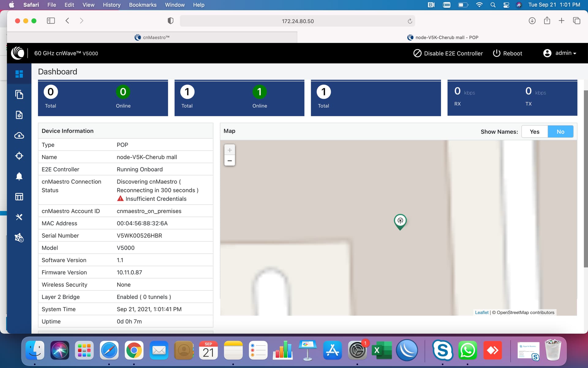Image resolution: width=588 pixels, height=368 pixels.
Task: Click the Share icon in Safari
Action: click(x=547, y=21)
